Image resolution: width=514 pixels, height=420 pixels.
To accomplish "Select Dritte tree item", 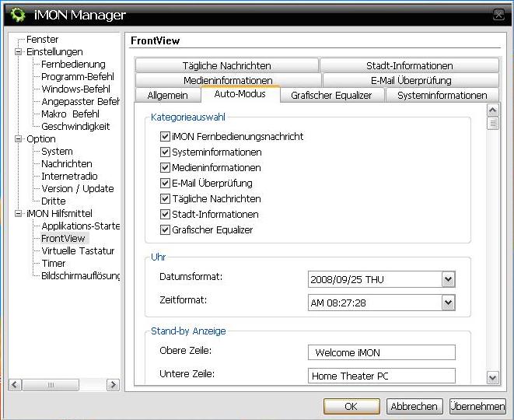I will pos(54,201).
